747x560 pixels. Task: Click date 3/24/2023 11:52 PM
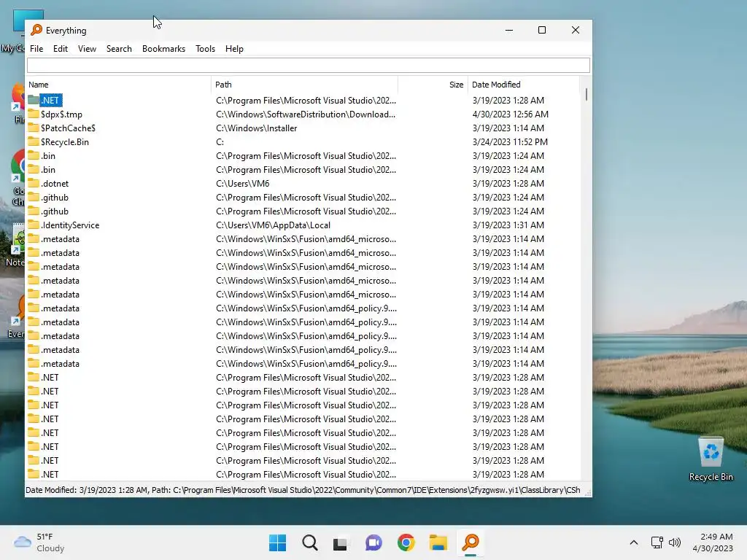pos(510,142)
